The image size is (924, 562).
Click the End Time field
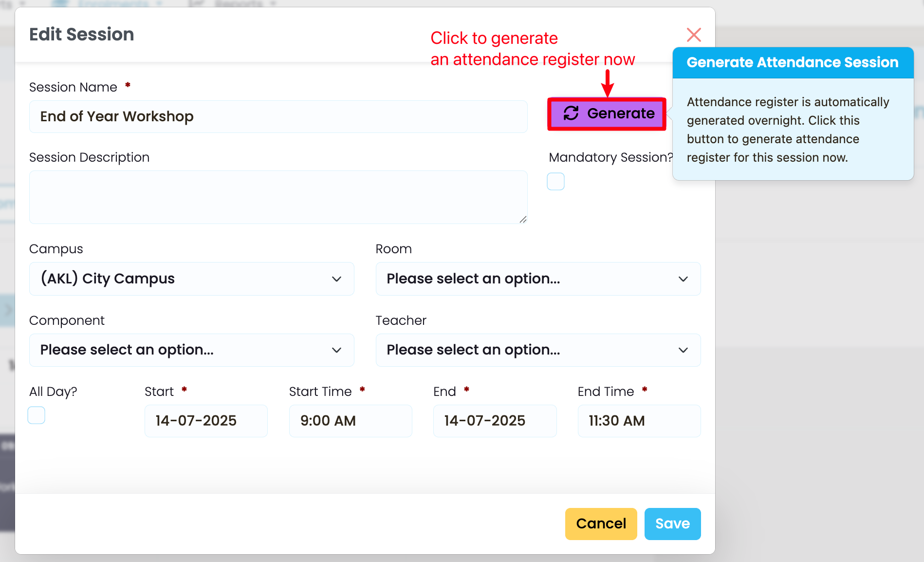(639, 421)
